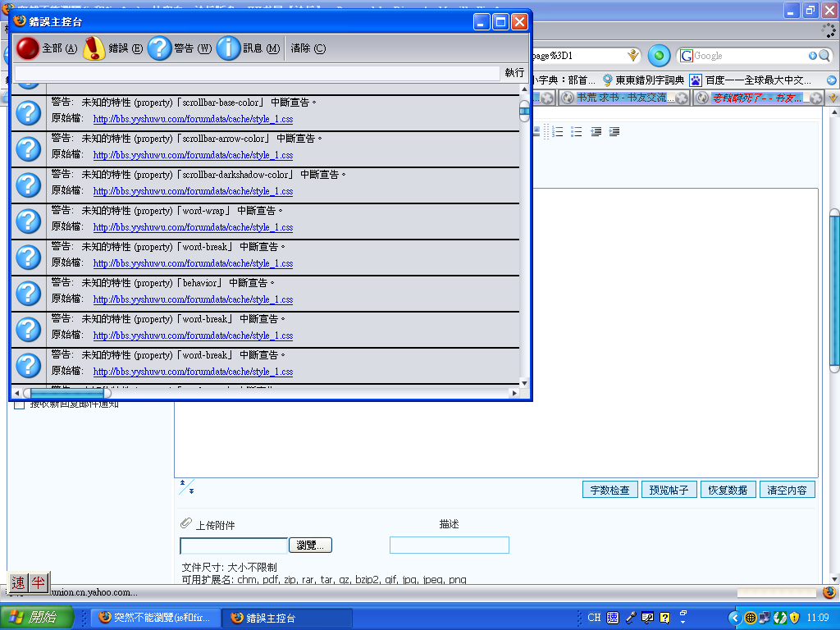Open source link of scrollbar-darkshadow-color warning
Image resolution: width=840 pixels, height=630 pixels.
tap(193, 191)
